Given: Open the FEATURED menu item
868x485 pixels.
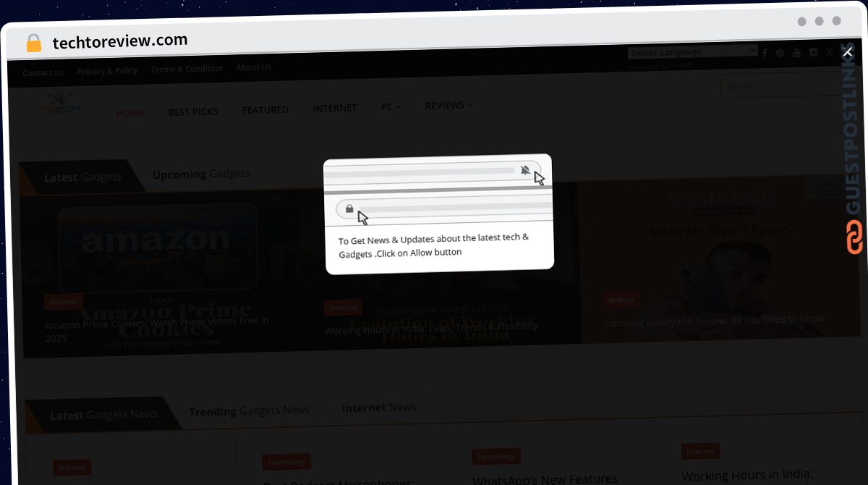Looking at the screenshot, I should [265, 110].
